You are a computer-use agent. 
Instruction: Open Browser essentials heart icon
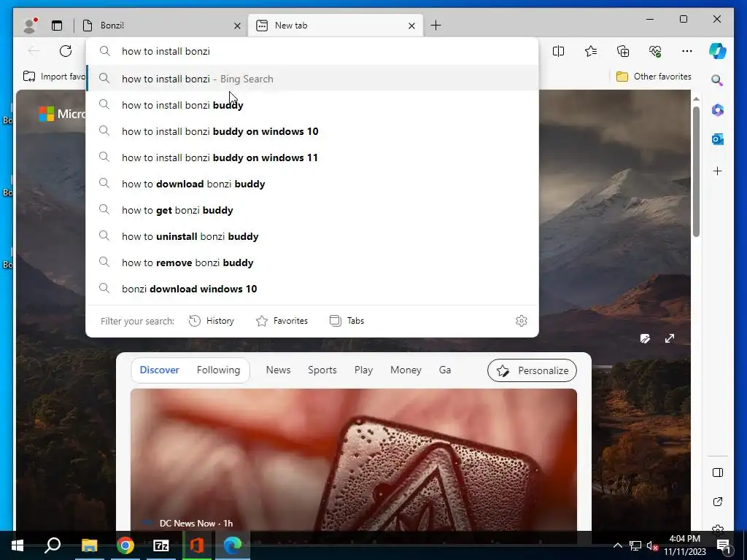coord(655,51)
